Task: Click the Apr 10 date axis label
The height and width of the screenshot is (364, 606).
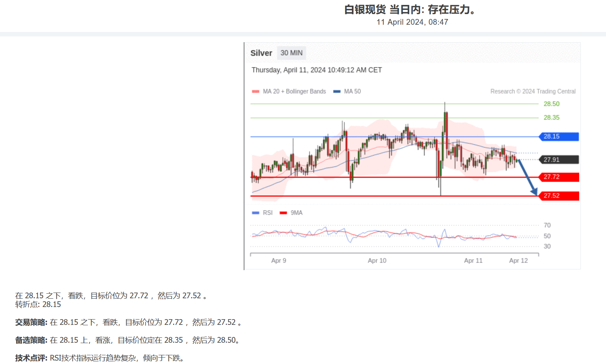Action: point(377,261)
